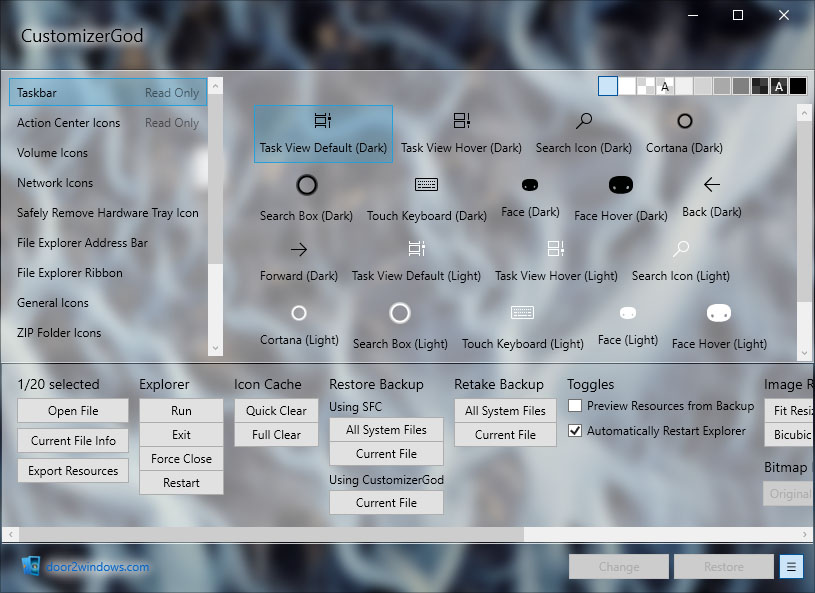The width and height of the screenshot is (815, 593).
Task: Full Clear the icon cache
Action: coord(276,434)
